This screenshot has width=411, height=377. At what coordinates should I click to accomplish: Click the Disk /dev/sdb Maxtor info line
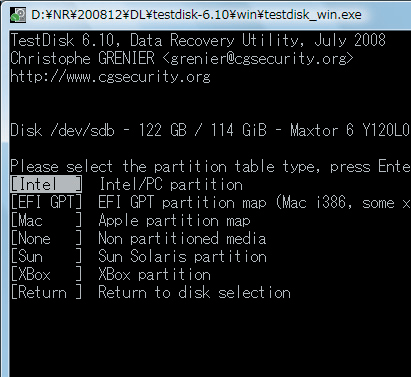[210, 130]
